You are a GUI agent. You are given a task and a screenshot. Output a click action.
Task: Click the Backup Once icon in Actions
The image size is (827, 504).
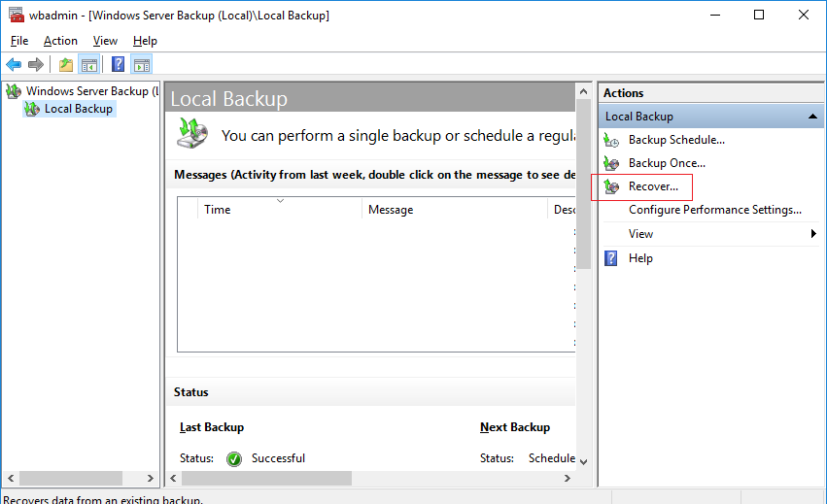(x=611, y=163)
